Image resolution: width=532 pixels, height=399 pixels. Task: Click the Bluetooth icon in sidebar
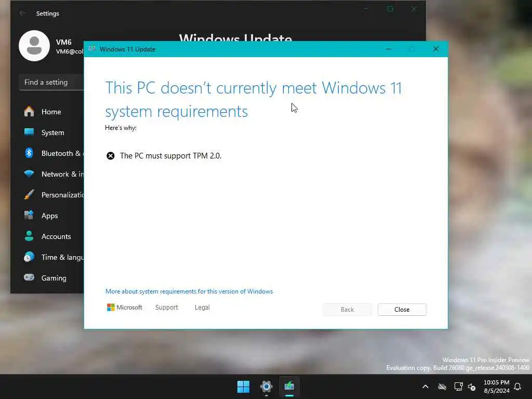point(29,153)
